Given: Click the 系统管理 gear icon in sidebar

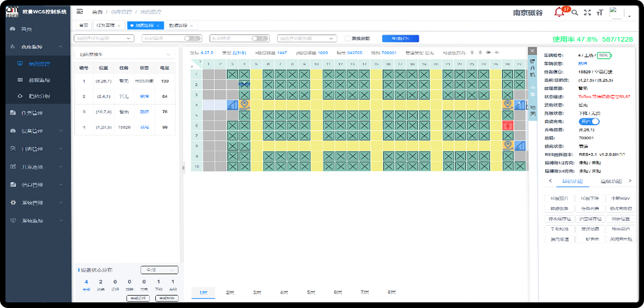Looking at the screenshot, I should coord(13,202).
